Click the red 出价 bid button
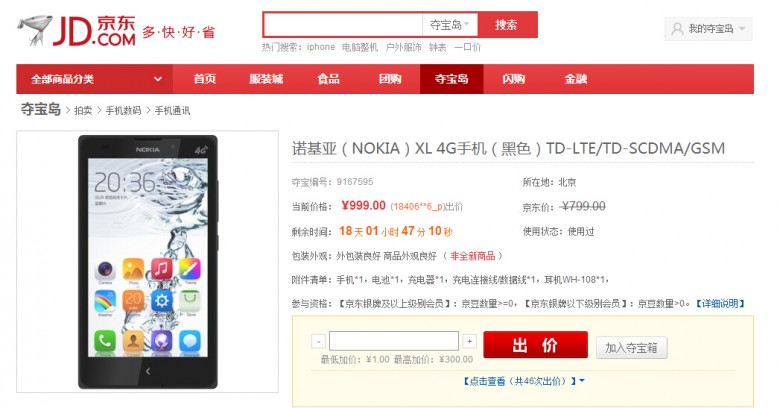This screenshot has height=408, width=780. 535,345
